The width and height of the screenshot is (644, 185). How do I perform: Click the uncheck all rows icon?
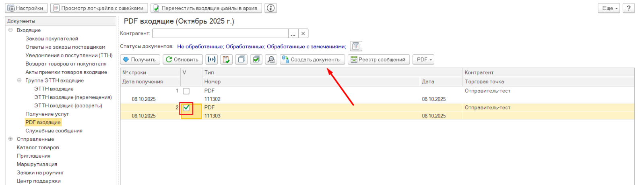(241, 60)
